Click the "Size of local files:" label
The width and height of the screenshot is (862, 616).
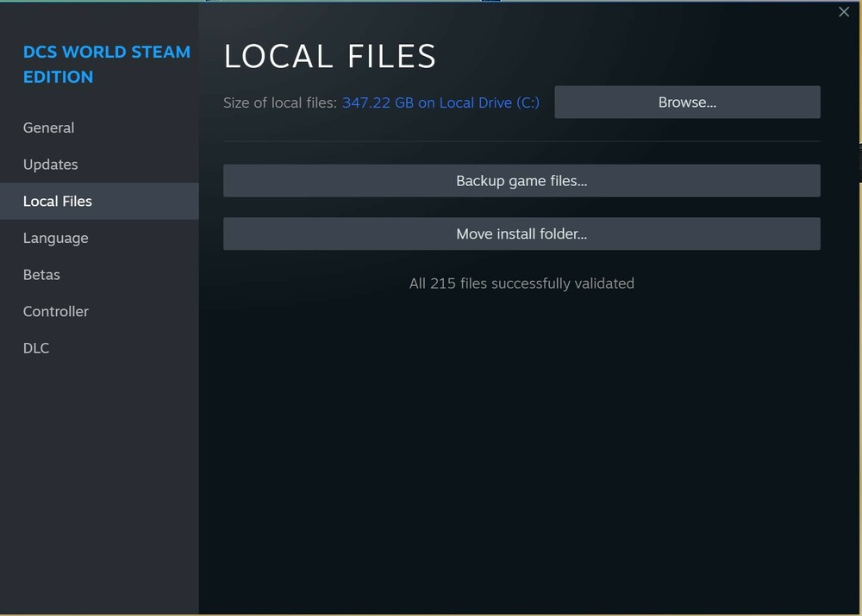click(279, 103)
